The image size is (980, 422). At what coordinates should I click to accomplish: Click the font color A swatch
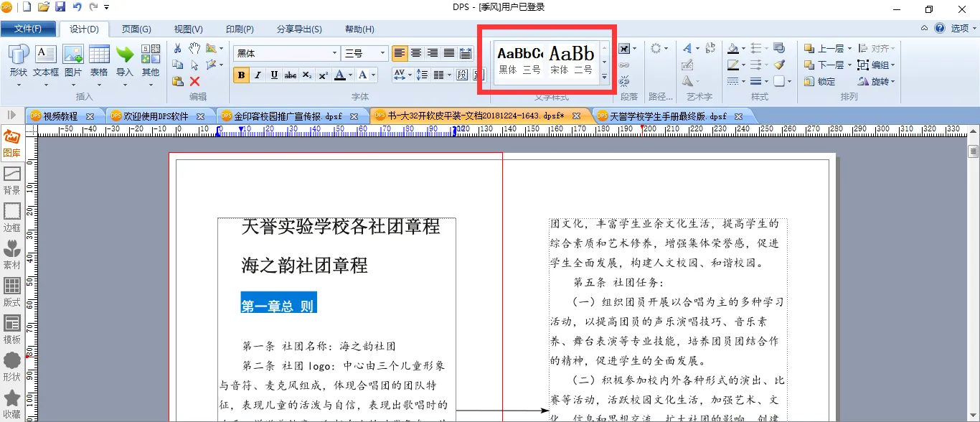[x=340, y=75]
